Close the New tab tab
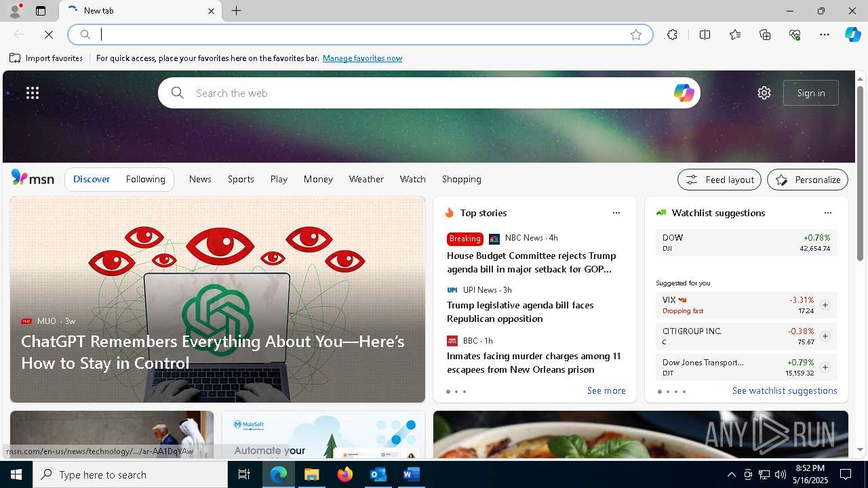The height and width of the screenshot is (488, 868). click(211, 11)
